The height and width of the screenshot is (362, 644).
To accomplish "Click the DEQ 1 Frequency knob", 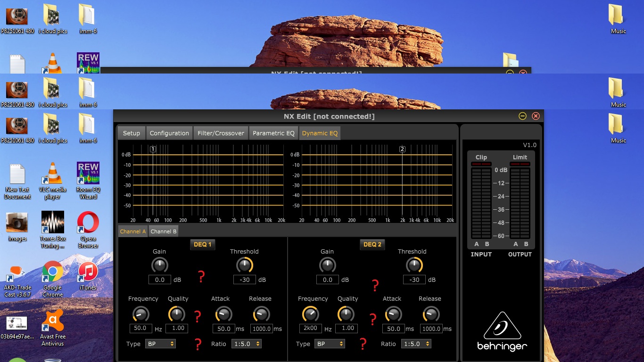I will 140,314.
